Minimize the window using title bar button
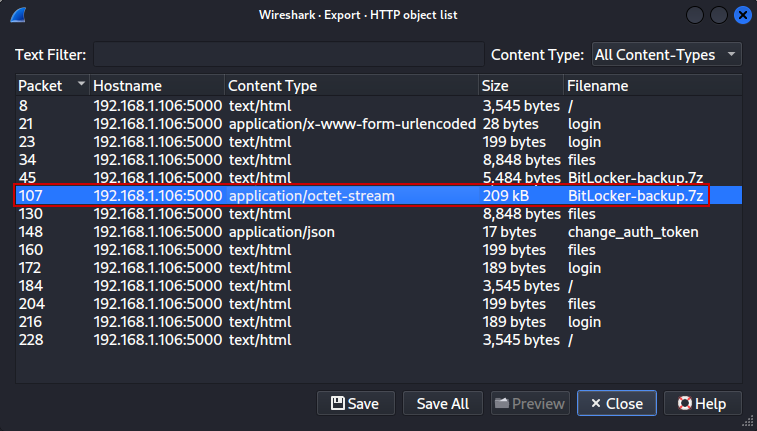 (694, 15)
